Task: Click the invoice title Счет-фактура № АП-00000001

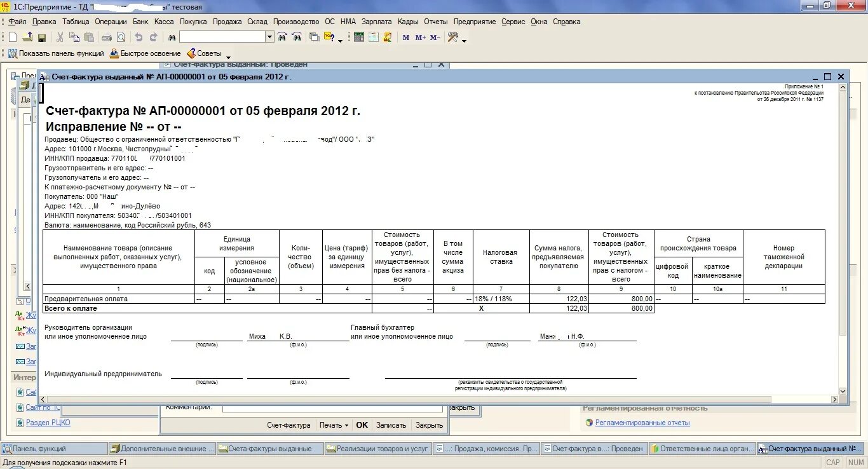Action: pos(203,111)
